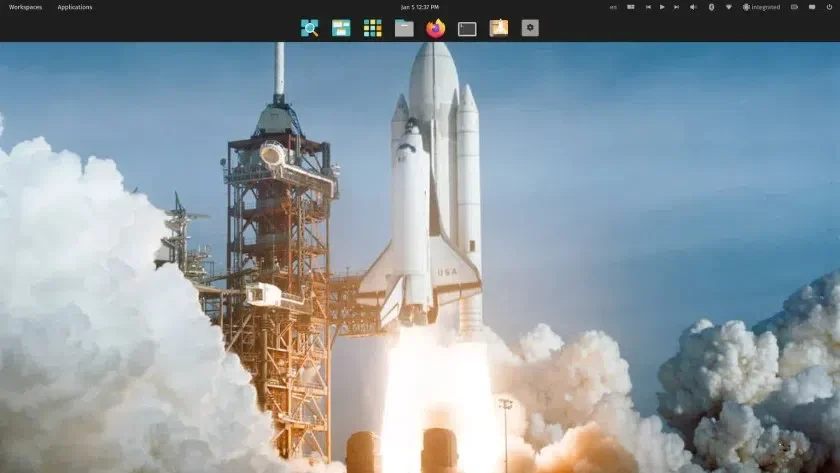Skip to previous media track
Screen dimensions: 840x473
[648, 7]
